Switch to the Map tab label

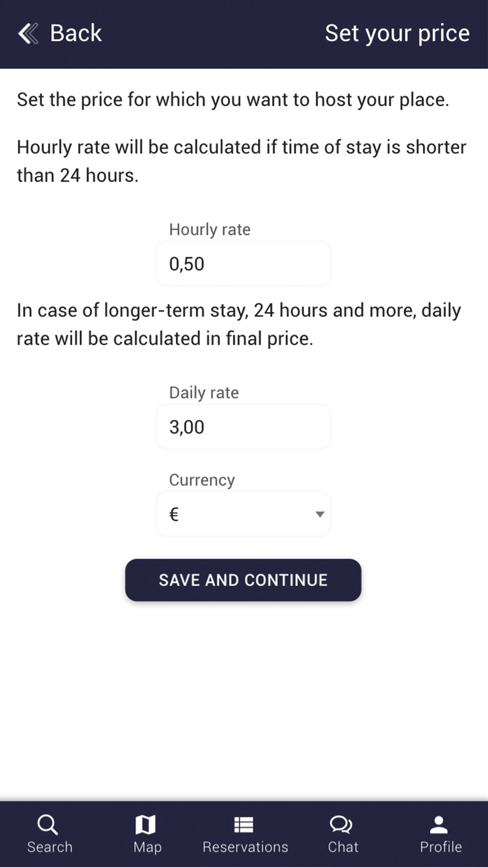(x=147, y=847)
